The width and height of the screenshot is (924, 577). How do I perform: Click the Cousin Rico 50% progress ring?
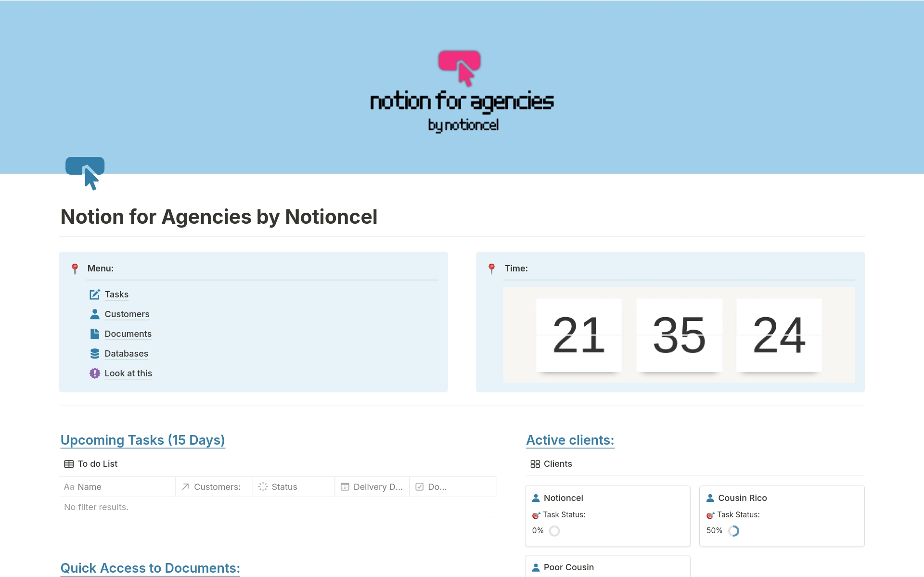(733, 531)
